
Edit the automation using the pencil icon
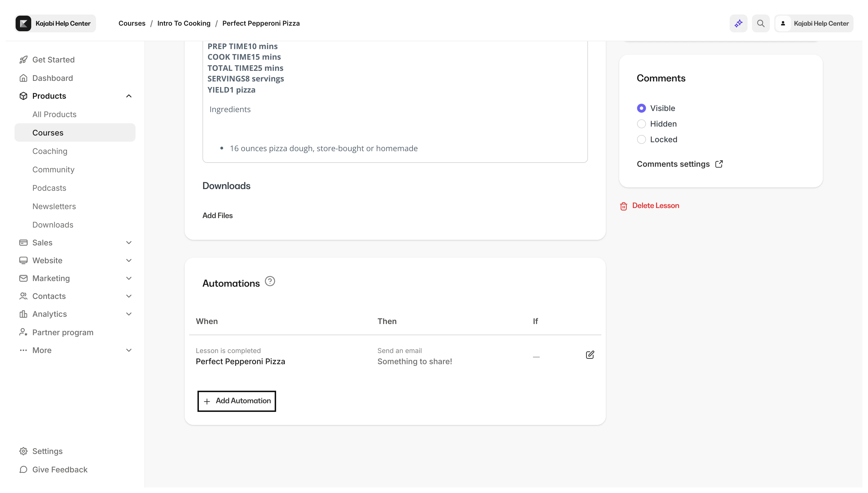(x=589, y=355)
